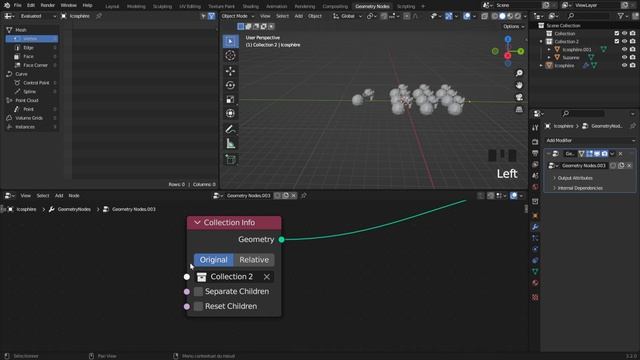Pin the spreadsheet object with pin icon
This screenshot has width=640, height=360.
pos(99,16)
